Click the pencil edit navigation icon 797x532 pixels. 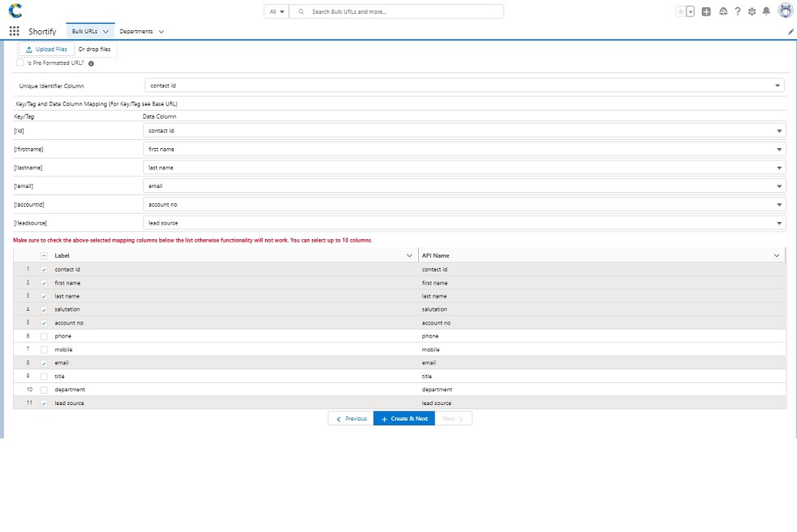click(790, 32)
